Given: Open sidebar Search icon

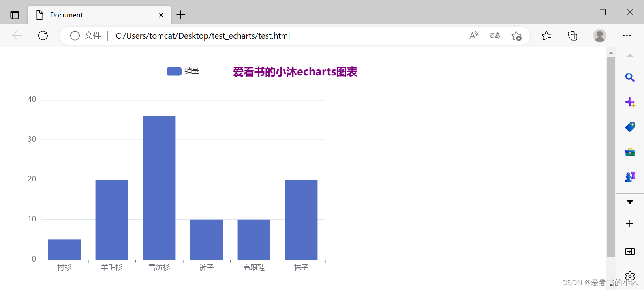Looking at the screenshot, I should (630, 77).
